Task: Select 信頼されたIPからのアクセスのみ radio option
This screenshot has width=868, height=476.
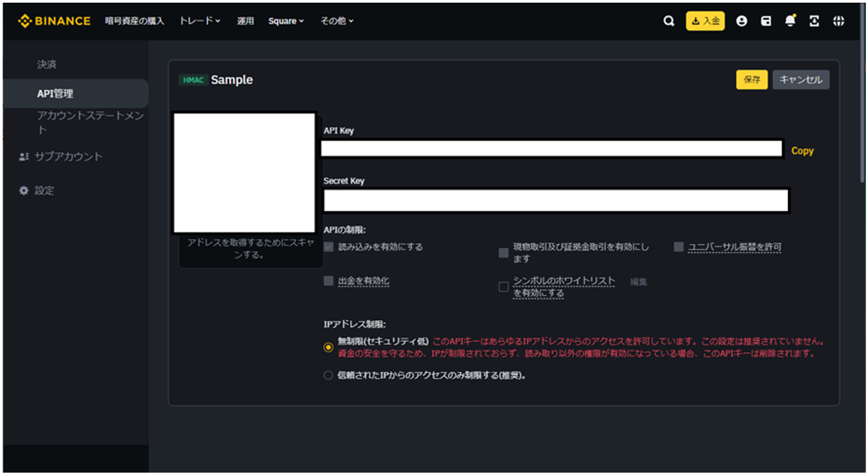Action: click(328, 376)
